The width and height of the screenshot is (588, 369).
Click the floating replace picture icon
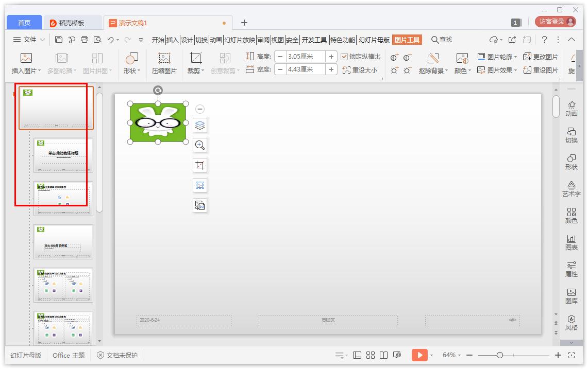(x=200, y=205)
